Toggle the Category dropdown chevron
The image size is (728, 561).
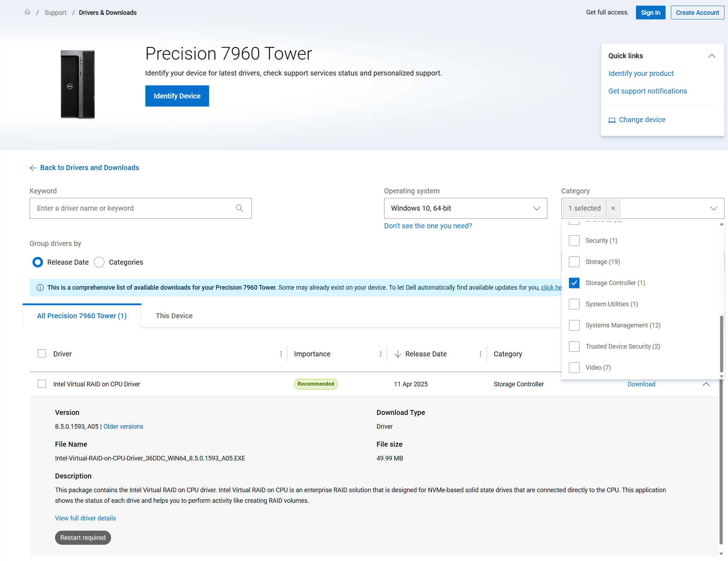(714, 208)
